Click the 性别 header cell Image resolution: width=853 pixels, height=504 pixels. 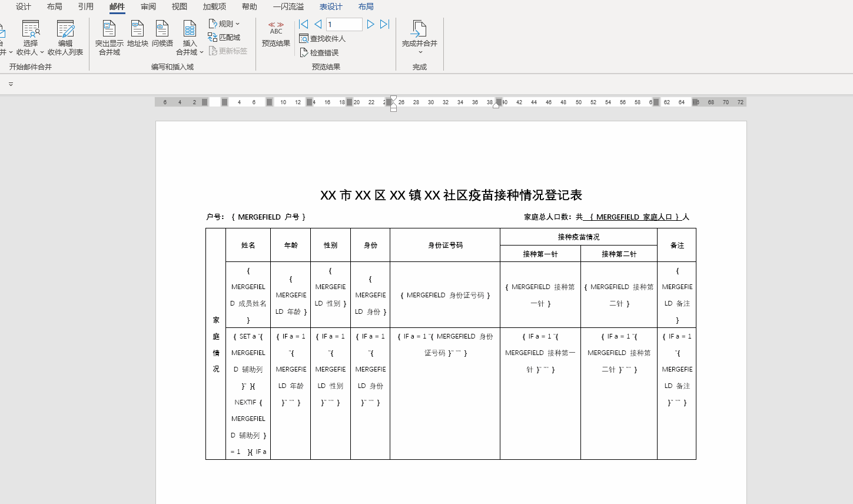pos(330,245)
